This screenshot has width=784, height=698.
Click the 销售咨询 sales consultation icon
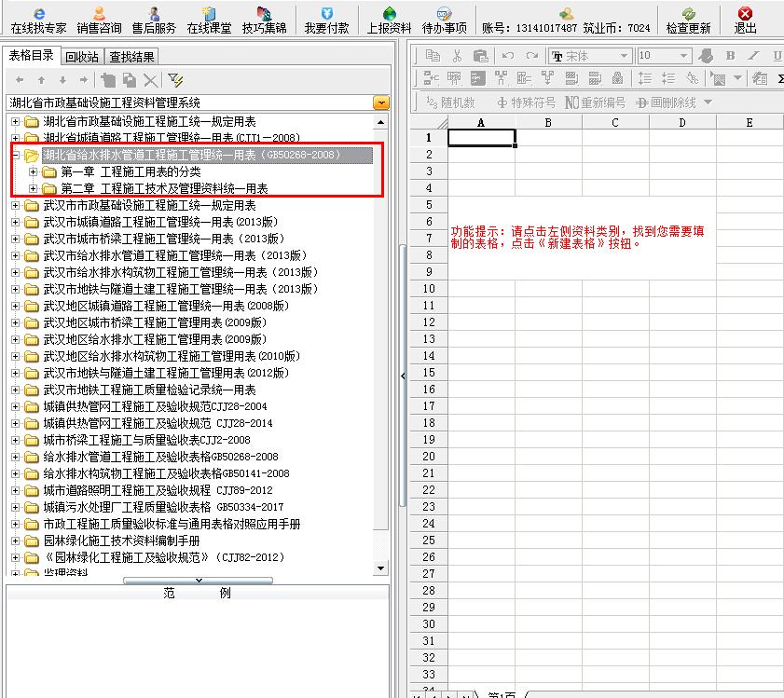click(99, 20)
